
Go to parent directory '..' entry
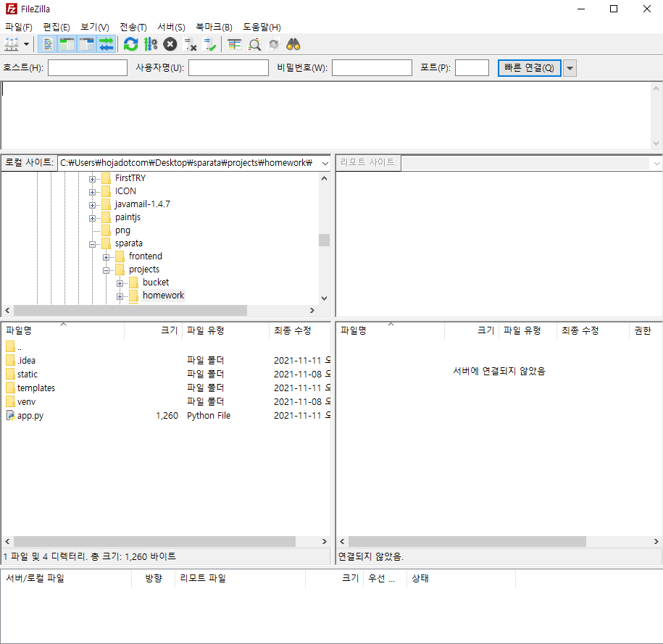click(x=167, y=347)
